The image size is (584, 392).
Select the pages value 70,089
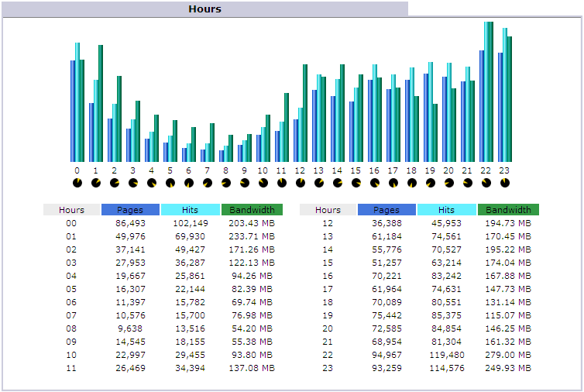pyautogui.click(x=386, y=302)
